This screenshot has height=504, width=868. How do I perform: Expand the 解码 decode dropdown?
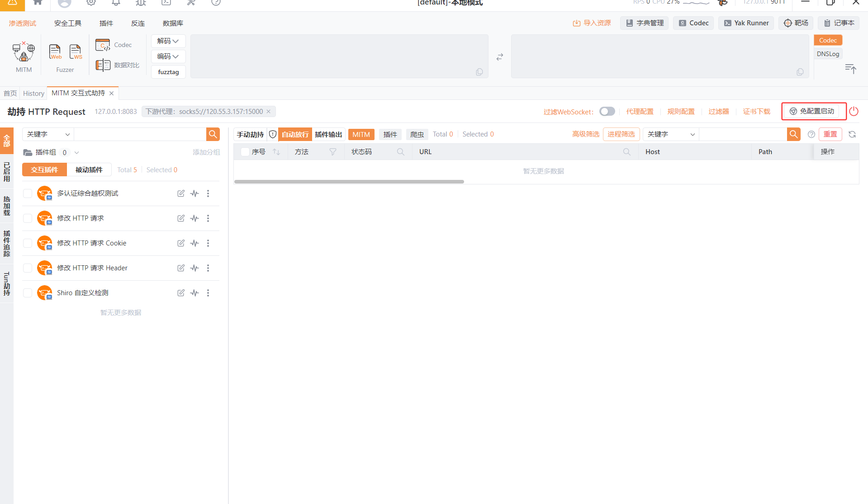tap(168, 41)
